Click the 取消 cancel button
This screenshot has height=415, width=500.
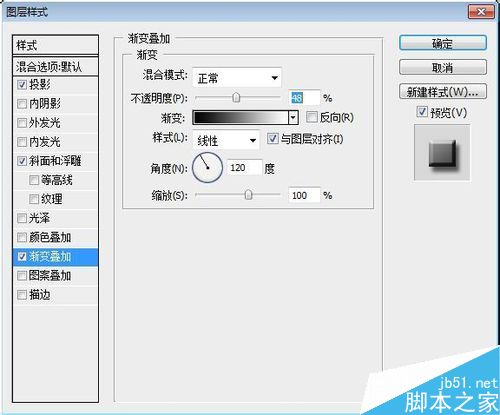coord(443,68)
